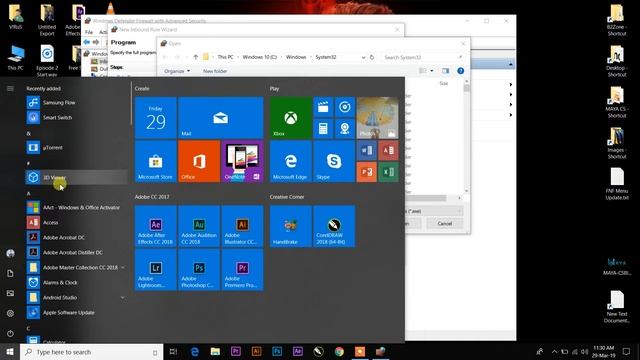Expand the Start menu hamburger button
640x360 pixels.
(x=10, y=89)
